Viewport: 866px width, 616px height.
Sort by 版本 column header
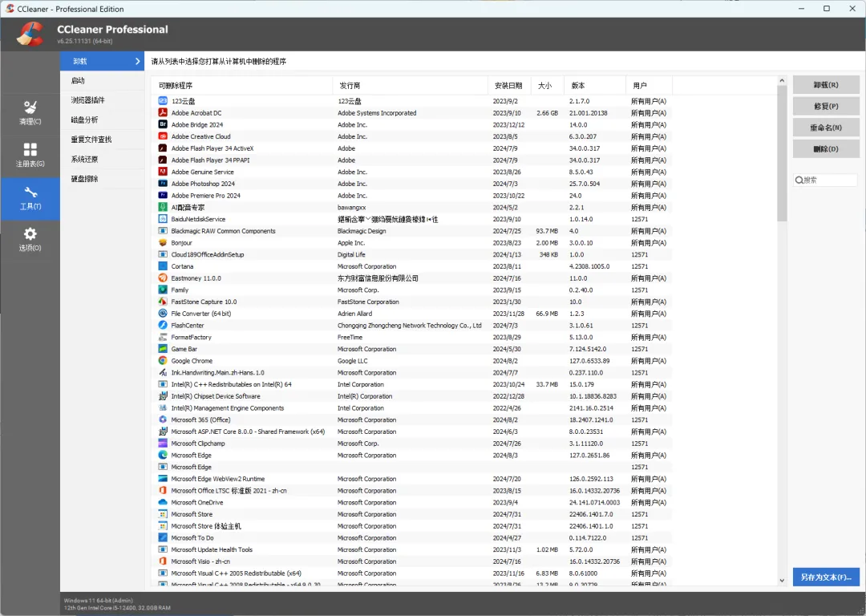click(x=595, y=86)
